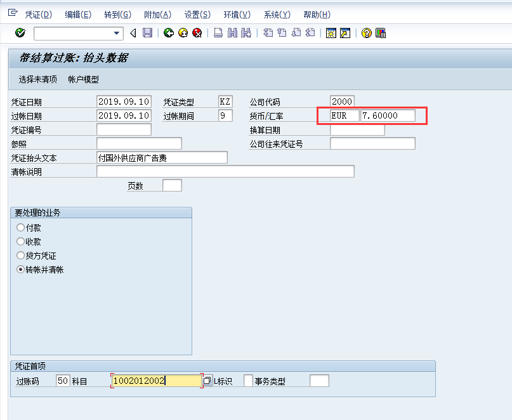
Task: Open the 科目 field search help button
Action: [x=207, y=381]
